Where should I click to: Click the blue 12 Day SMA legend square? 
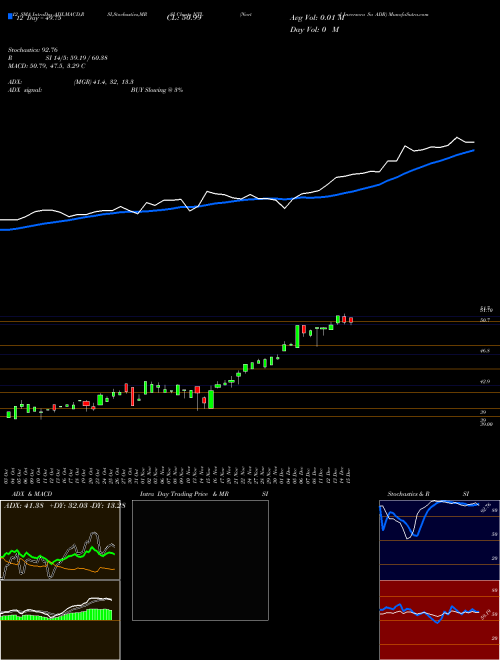point(11,17)
